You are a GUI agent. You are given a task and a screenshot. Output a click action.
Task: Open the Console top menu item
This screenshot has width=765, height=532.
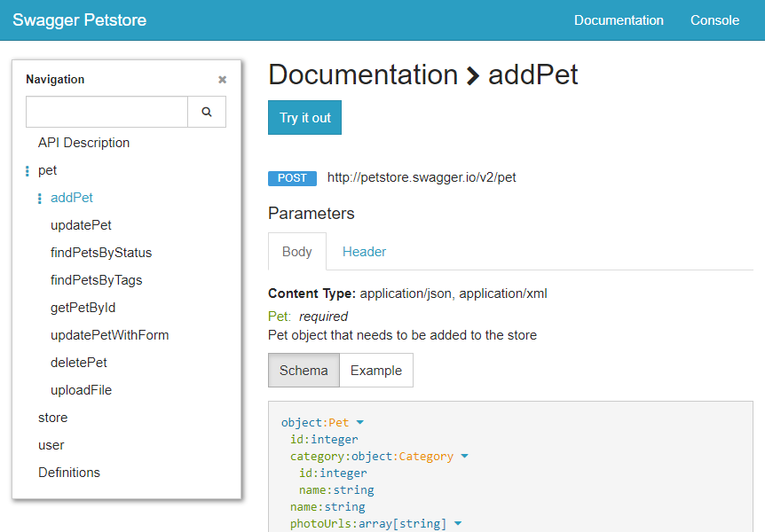[x=714, y=20]
